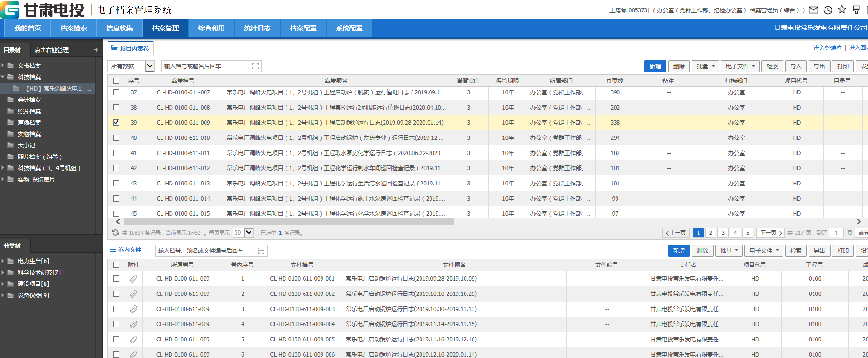Click the favorites star icon in header
868x358 pixels.
tap(842, 9)
